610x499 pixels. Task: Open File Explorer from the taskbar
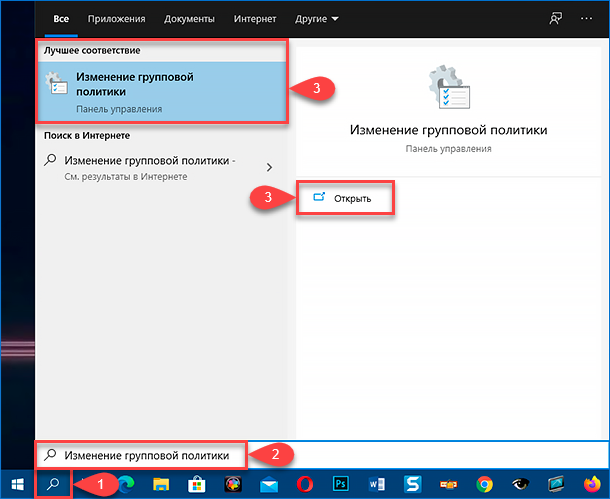161,484
